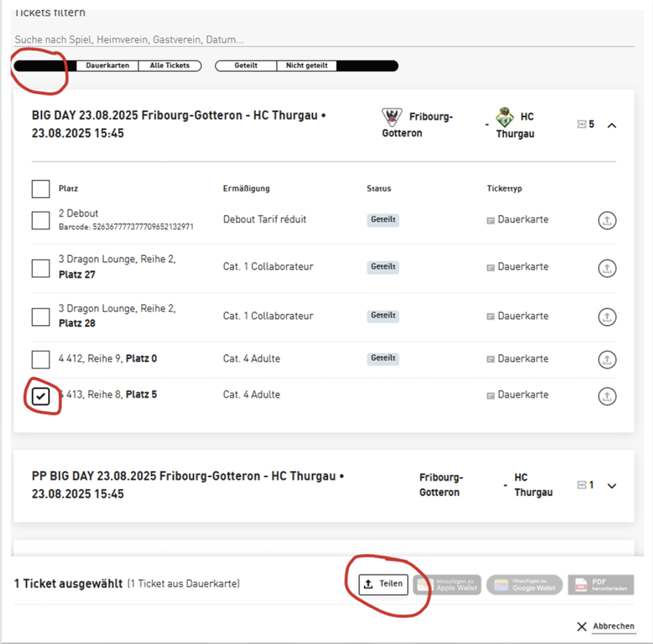The width and height of the screenshot is (653, 644).
Task: Expand the PP BIG DAY match section
Action: [612, 486]
